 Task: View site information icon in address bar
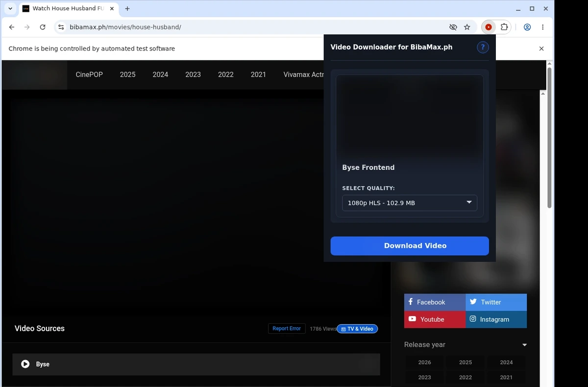click(61, 27)
